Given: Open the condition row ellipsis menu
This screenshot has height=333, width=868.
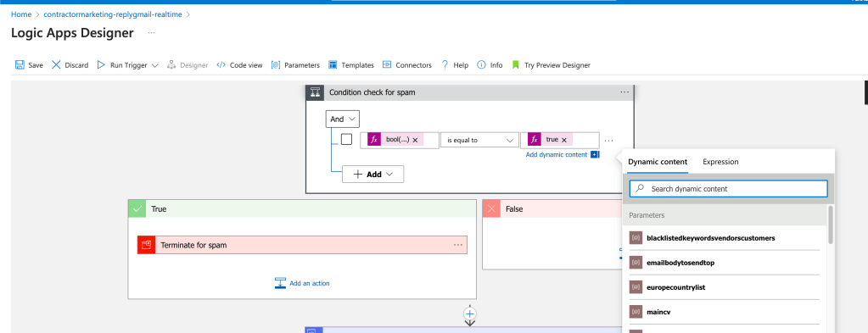Looking at the screenshot, I should coord(609,141).
